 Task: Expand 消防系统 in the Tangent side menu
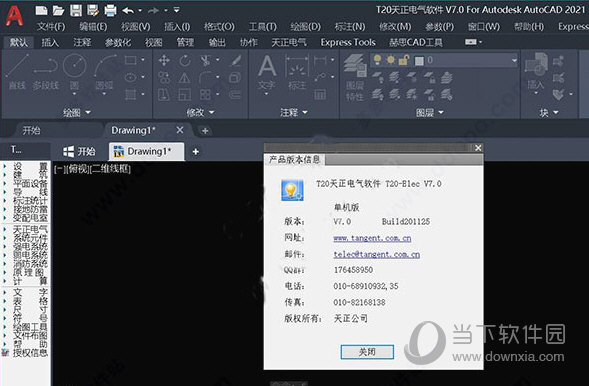click(x=30, y=264)
